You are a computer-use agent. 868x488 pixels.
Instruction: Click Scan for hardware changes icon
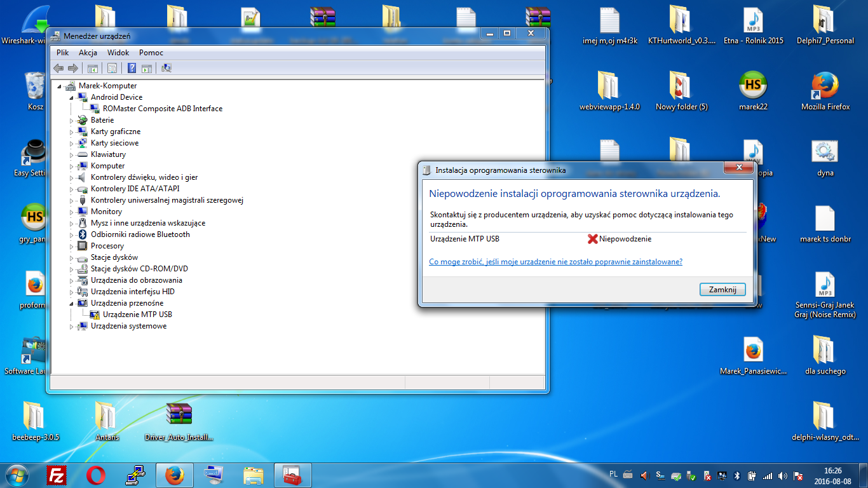[166, 68]
